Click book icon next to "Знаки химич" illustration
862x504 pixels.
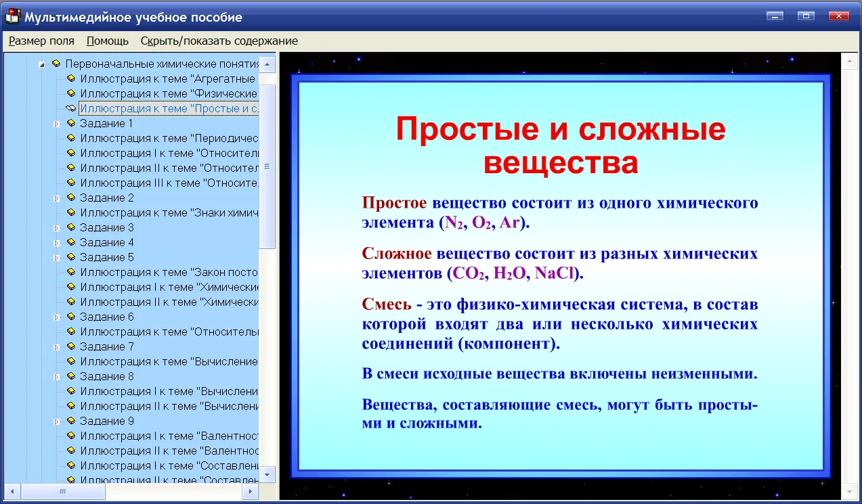point(70,213)
